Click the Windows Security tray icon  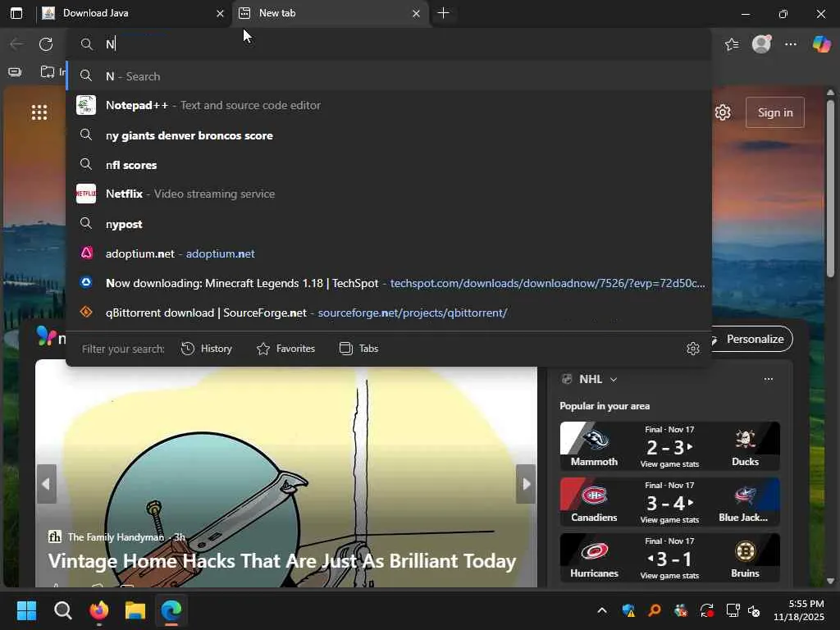click(628, 610)
